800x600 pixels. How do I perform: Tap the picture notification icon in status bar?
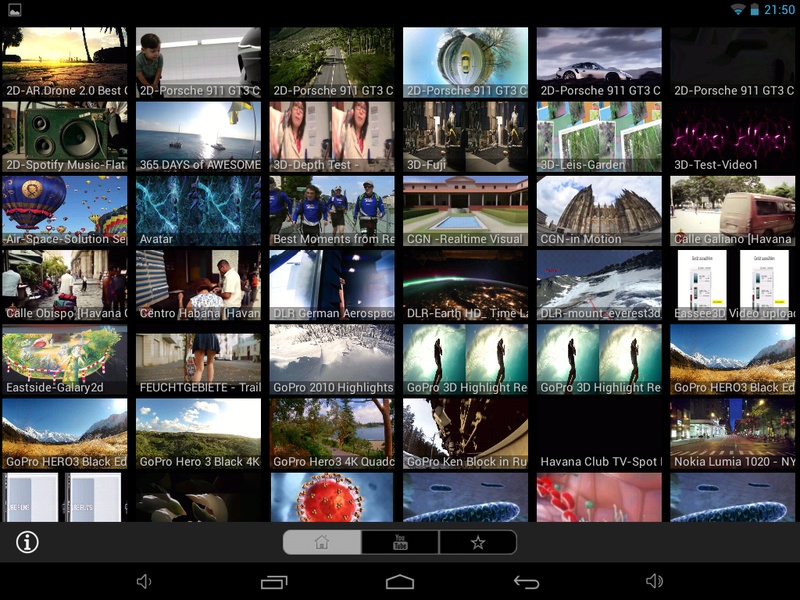tap(15, 10)
